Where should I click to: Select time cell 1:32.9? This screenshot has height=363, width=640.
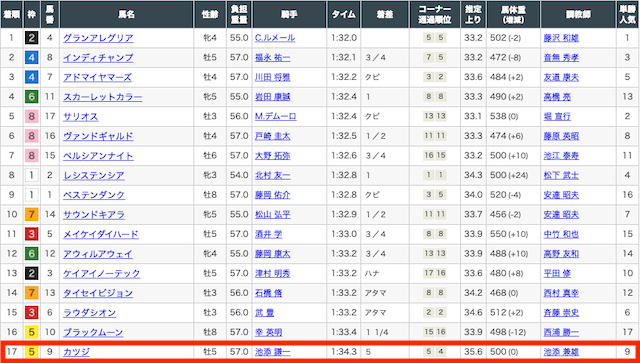344,214
